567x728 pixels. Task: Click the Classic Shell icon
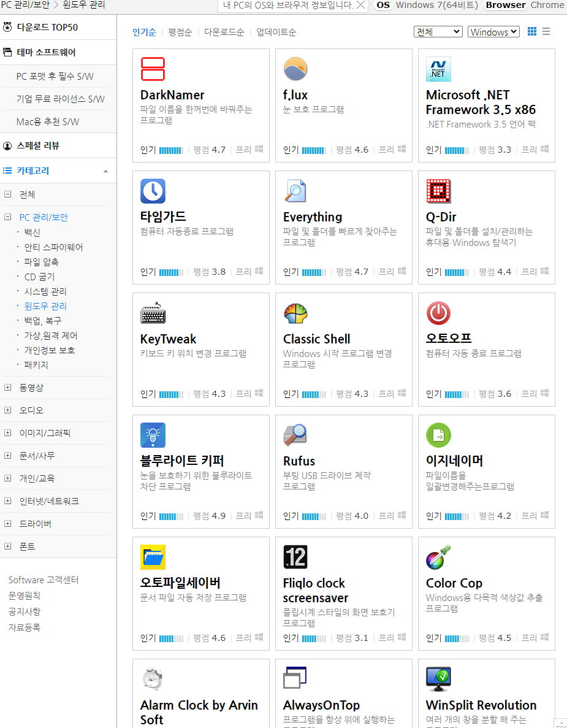coord(295,313)
